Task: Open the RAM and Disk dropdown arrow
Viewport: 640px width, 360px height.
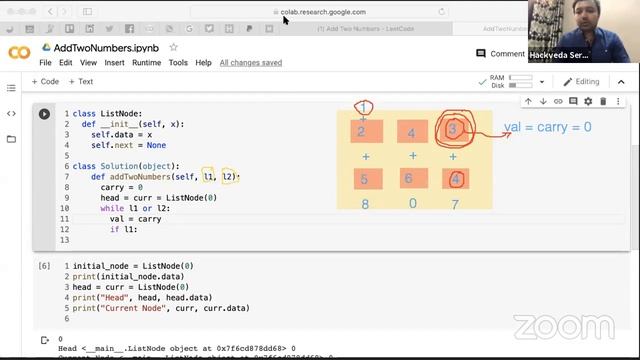Action: pos(542,82)
